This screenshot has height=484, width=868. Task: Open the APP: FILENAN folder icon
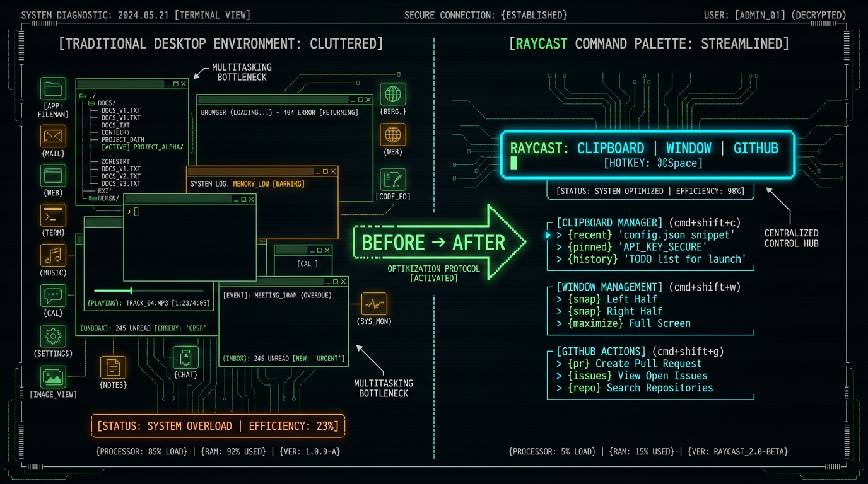pyautogui.click(x=54, y=89)
